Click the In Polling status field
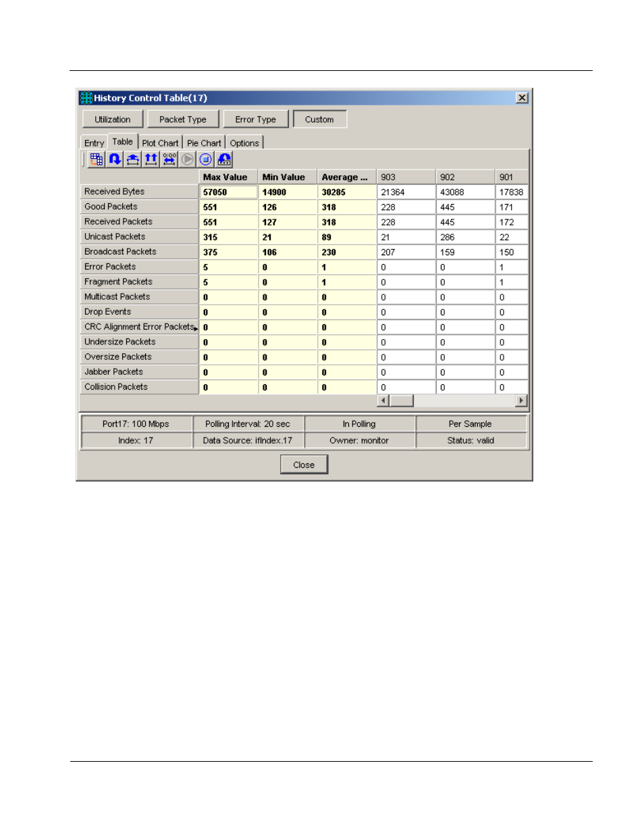The image size is (644, 834). [359, 424]
